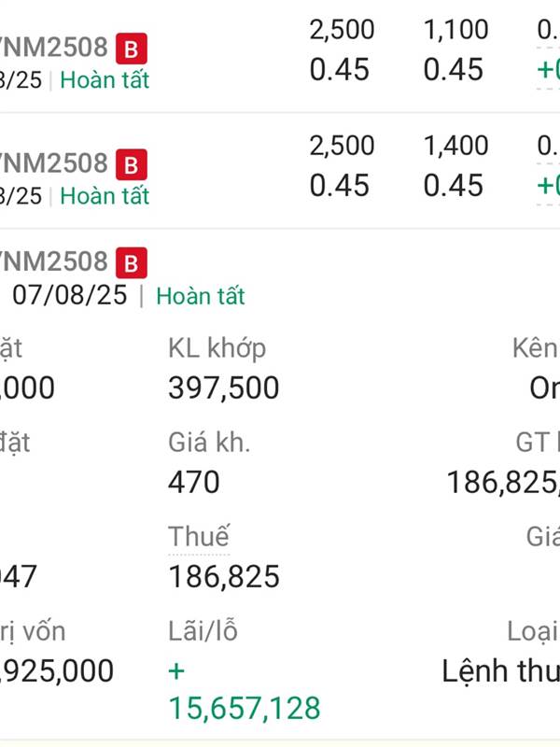Tap the red B badge beside 1,400 order
Screen dimensions: 560x747
[132, 165]
